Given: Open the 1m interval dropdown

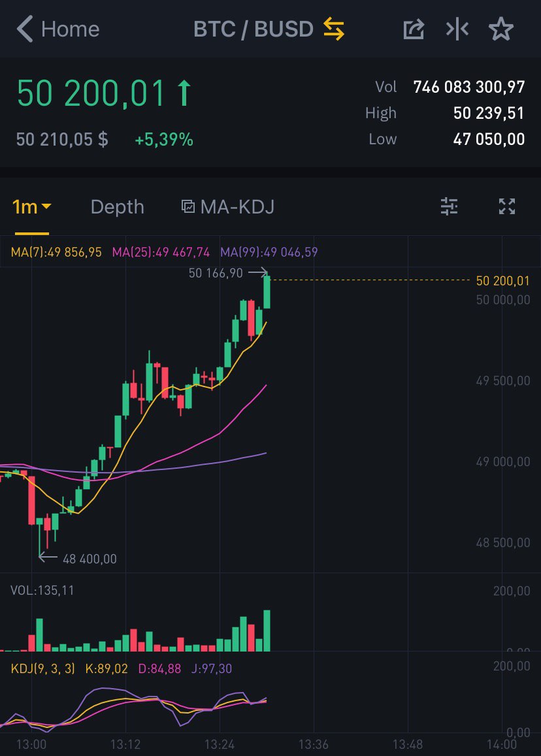Looking at the screenshot, I should (x=32, y=207).
